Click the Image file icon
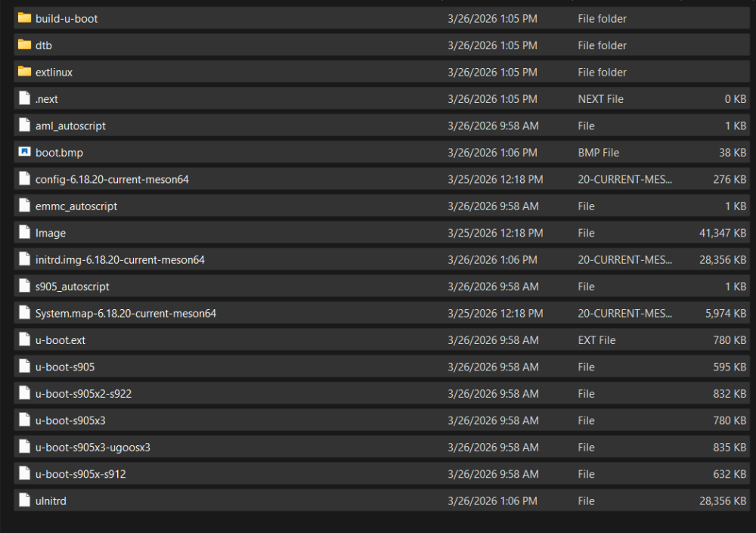 point(24,233)
